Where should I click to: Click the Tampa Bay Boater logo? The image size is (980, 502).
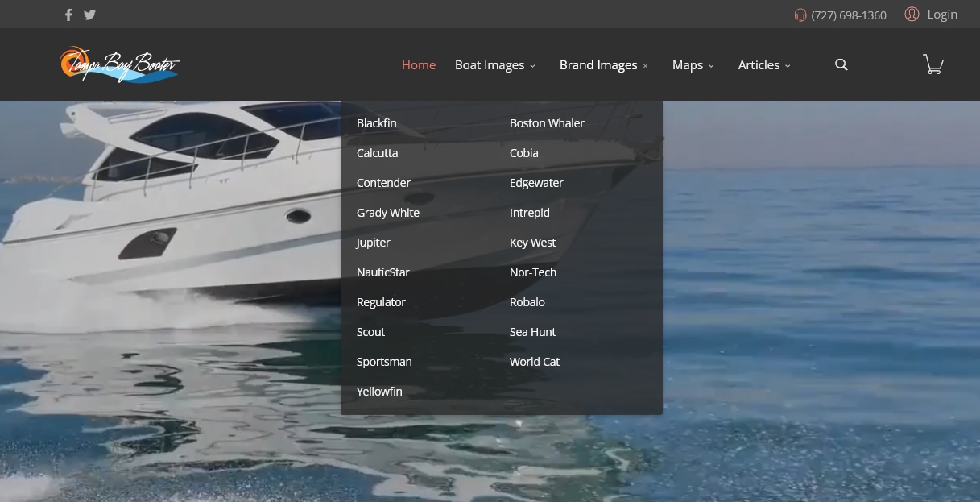tap(120, 64)
